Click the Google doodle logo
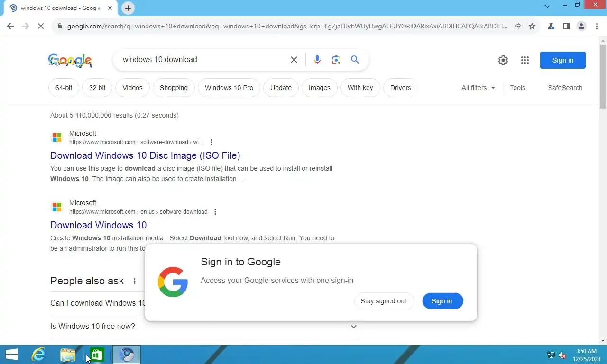The height and width of the screenshot is (364, 607). 70,60
